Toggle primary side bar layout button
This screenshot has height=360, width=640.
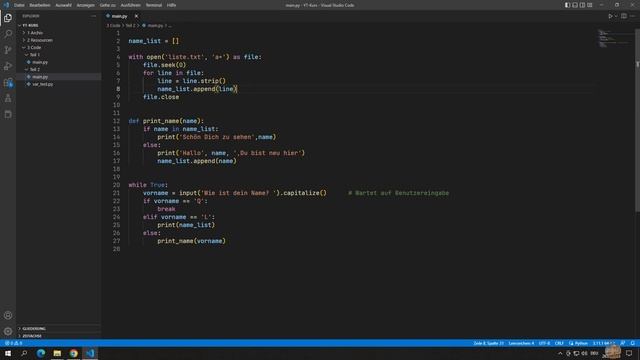[567, 5]
